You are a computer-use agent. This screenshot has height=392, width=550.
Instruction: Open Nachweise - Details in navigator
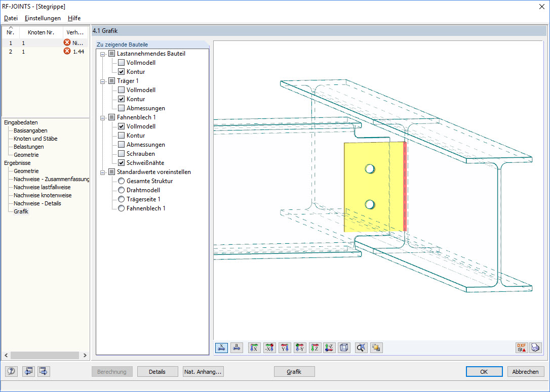[x=37, y=203]
